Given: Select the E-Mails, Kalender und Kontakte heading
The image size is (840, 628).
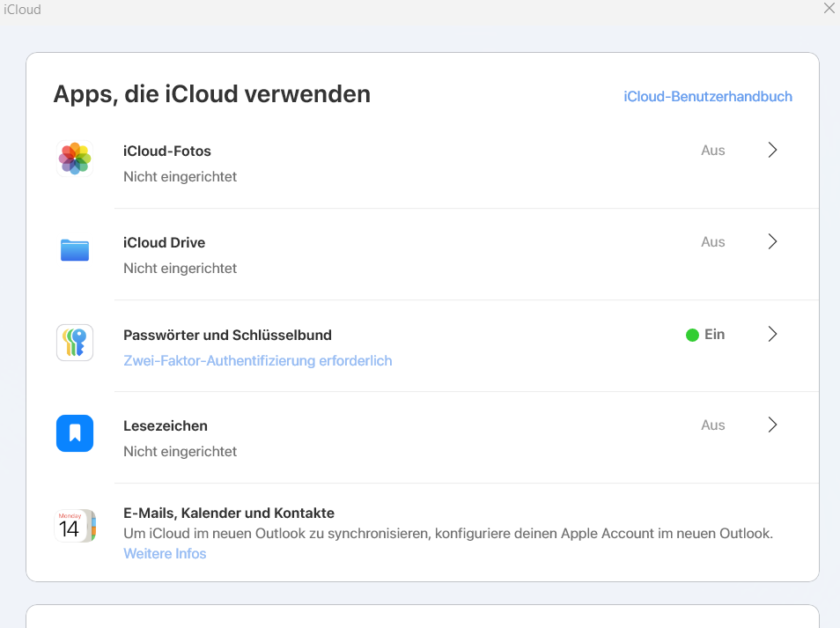Looking at the screenshot, I should (229, 513).
